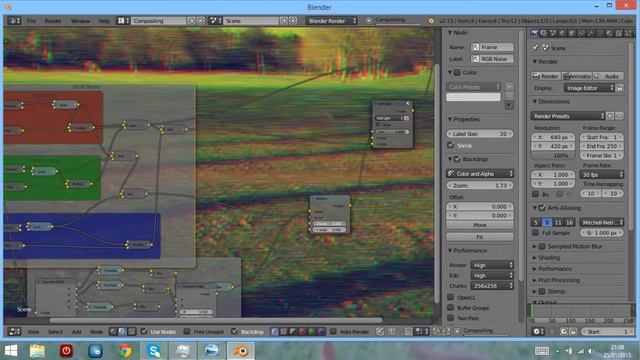Open the Color Presets dropdown

click(473, 87)
